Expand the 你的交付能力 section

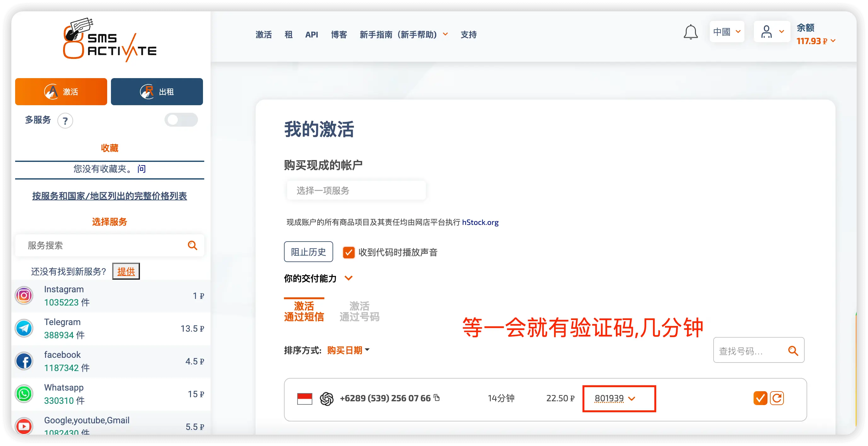coord(348,278)
